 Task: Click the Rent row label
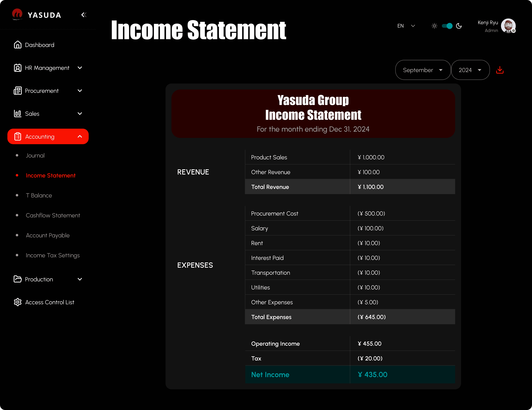click(x=257, y=243)
